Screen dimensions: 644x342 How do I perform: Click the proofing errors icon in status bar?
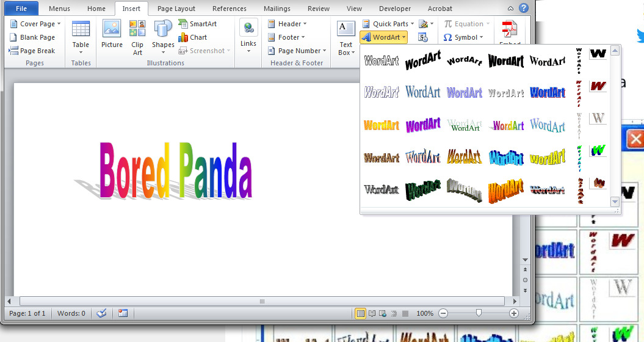point(101,313)
